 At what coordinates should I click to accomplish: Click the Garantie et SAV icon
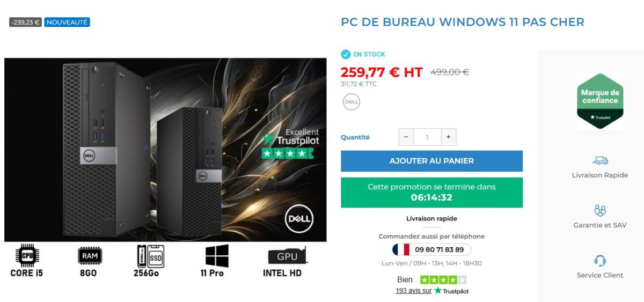tap(600, 210)
